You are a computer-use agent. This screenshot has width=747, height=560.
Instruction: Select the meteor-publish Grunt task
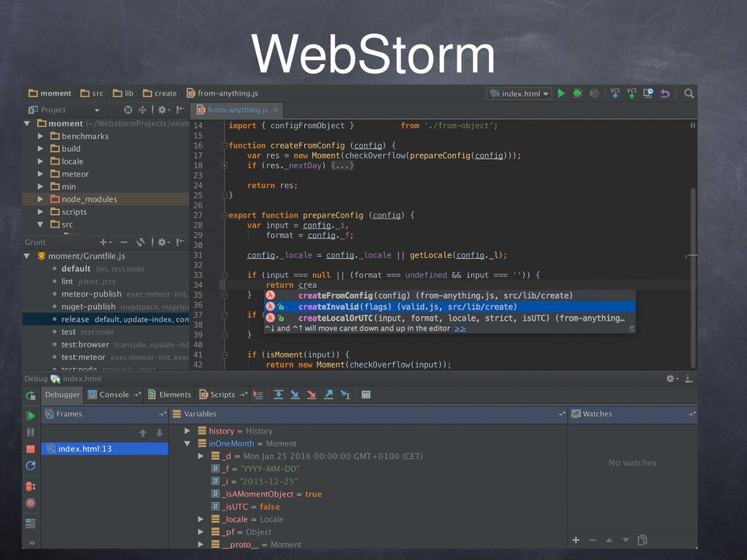106,295
